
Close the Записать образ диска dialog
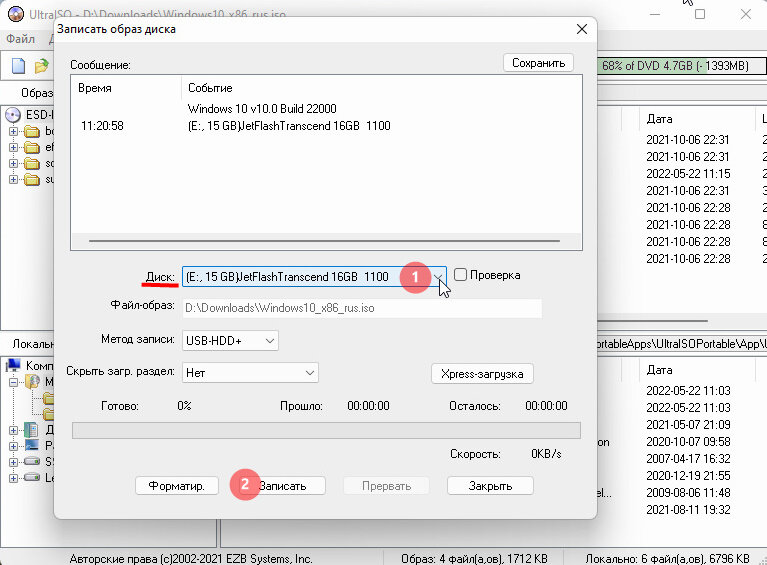pyautogui.click(x=582, y=29)
